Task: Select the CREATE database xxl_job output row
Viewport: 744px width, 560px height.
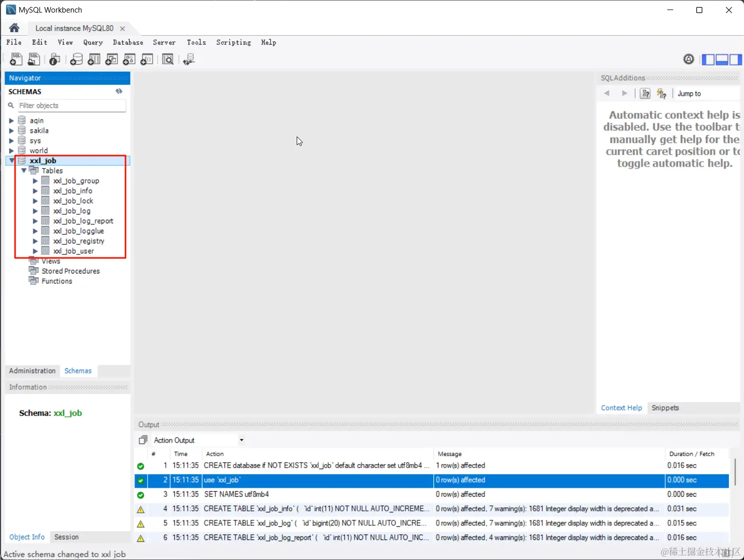Action: click(x=432, y=466)
